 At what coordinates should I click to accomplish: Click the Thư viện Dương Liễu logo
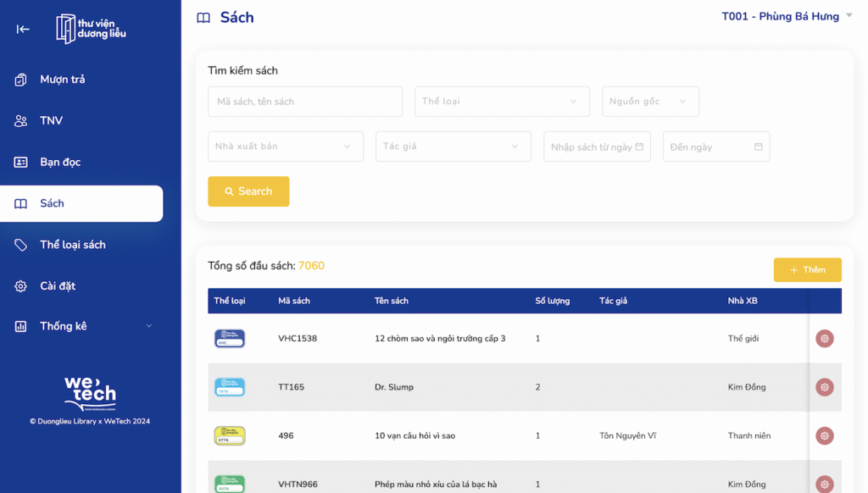point(91,29)
